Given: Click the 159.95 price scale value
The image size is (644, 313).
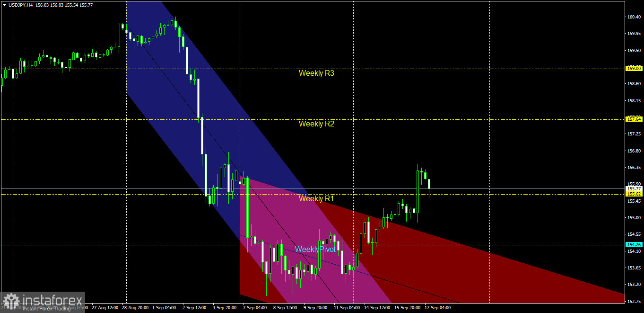Looking at the screenshot, I should coord(634,34).
